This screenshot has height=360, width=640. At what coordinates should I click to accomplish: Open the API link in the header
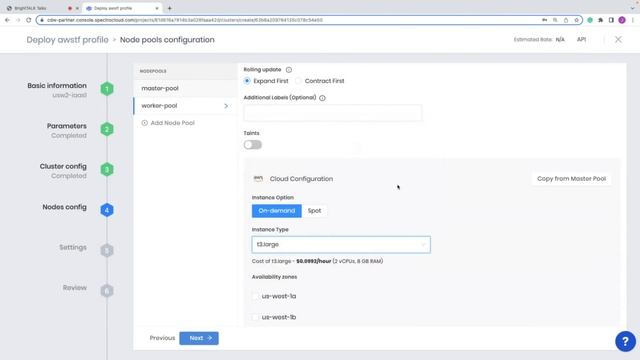coord(581,40)
